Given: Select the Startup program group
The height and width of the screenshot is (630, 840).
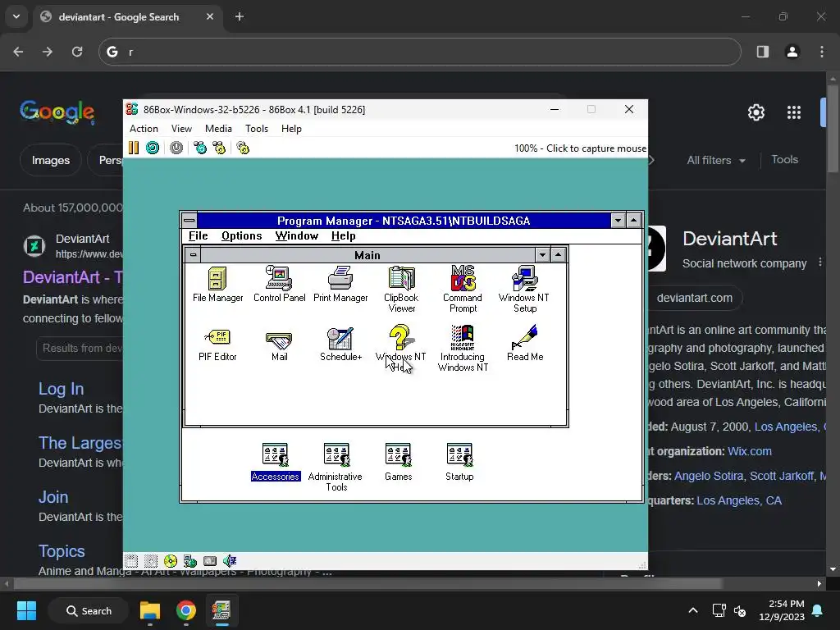Looking at the screenshot, I should point(459,462).
